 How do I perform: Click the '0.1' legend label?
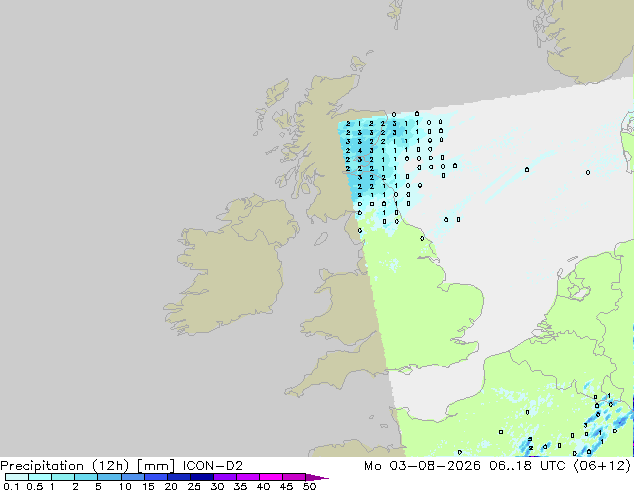click(11, 486)
